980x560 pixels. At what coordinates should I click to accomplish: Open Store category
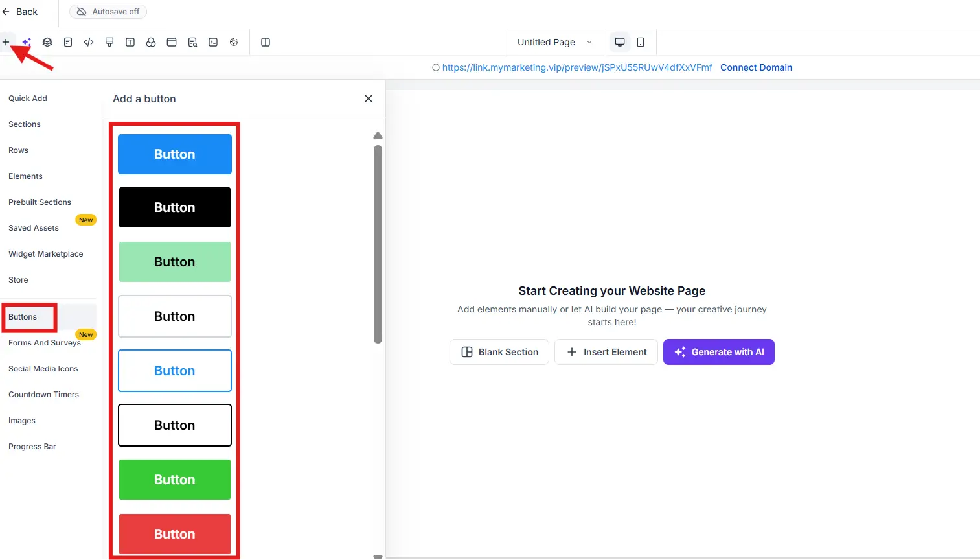pos(19,280)
